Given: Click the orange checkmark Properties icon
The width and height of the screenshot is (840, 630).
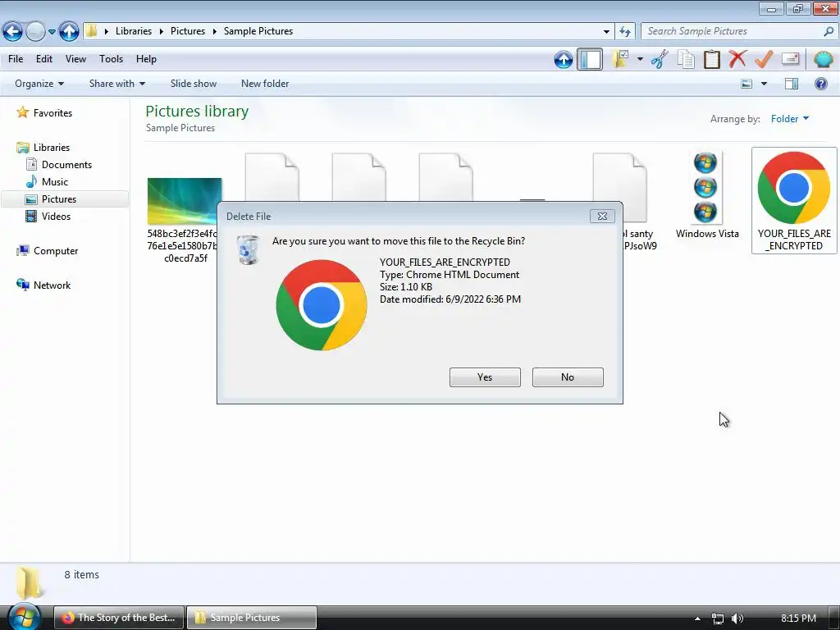Looking at the screenshot, I should (x=764, y=59).
